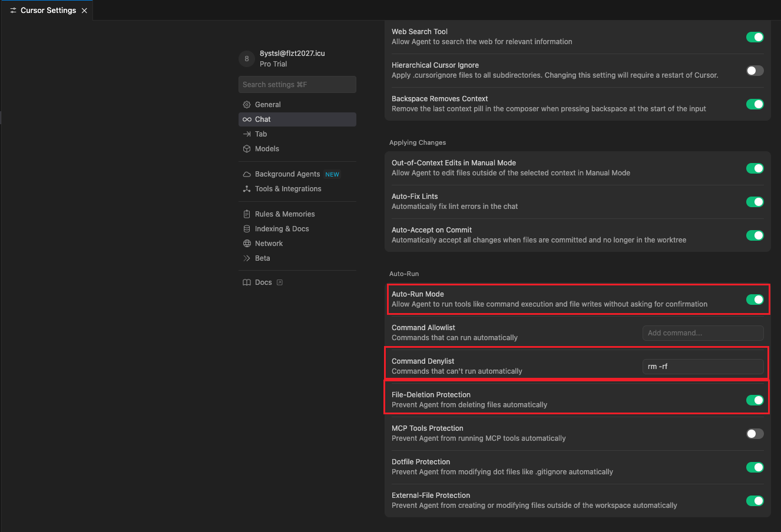This screenshot has width=781, height=532.
Task: Click the Auto-Accept on Commit label
Action: pos(432,230)
